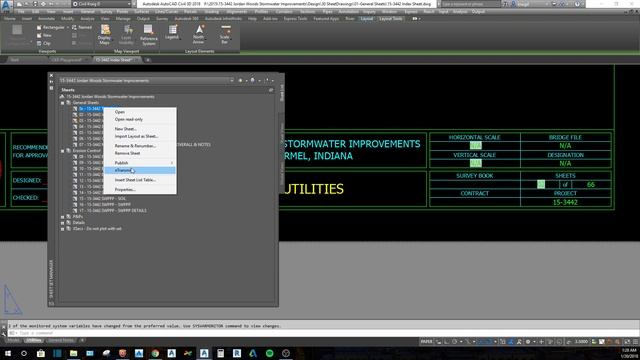Open the Home ribbon tab
The height and width of the screenshot is (360, 640).
[10, 19]
